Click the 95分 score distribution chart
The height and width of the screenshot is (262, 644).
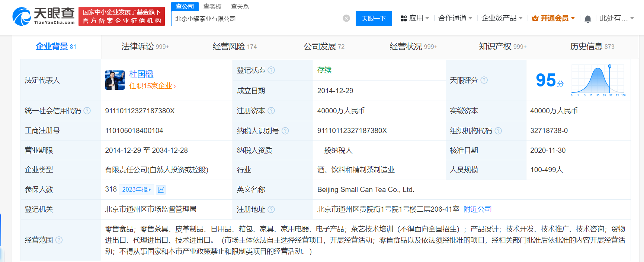(x=598, y=80)
